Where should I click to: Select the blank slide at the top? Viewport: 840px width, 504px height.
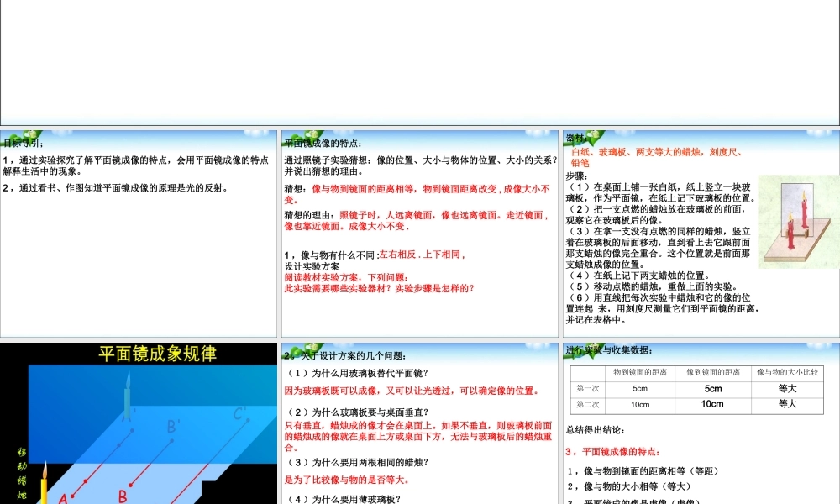pos(420,63)
